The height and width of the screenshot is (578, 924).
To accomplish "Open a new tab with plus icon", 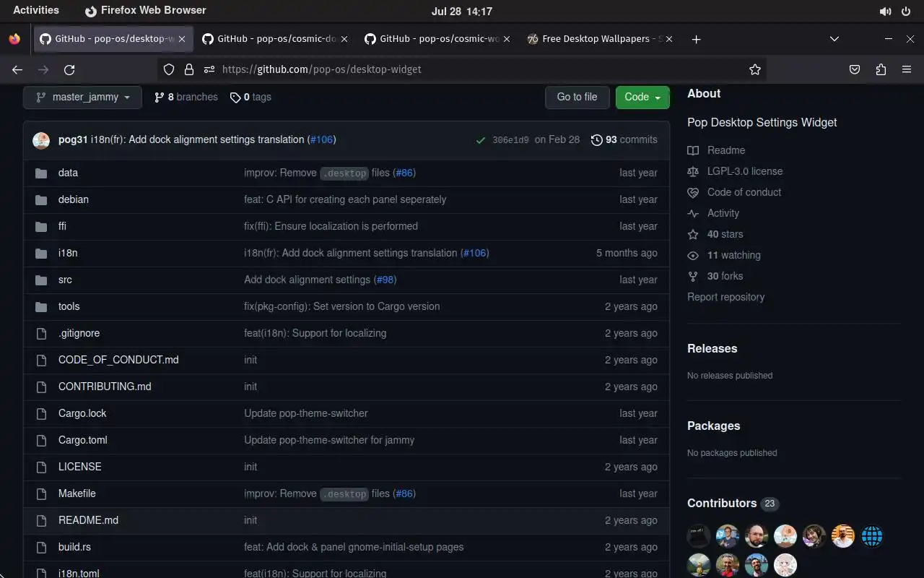I will [x=696, y=39].
